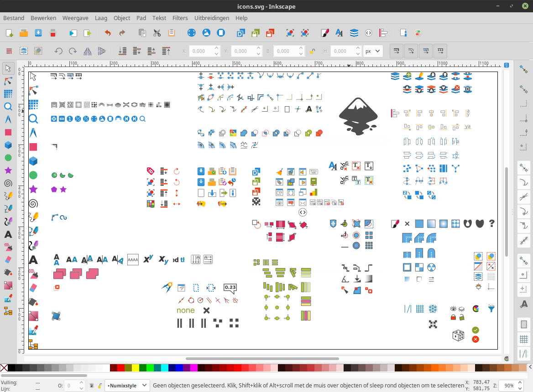Open the Object menu

point(122,18)
